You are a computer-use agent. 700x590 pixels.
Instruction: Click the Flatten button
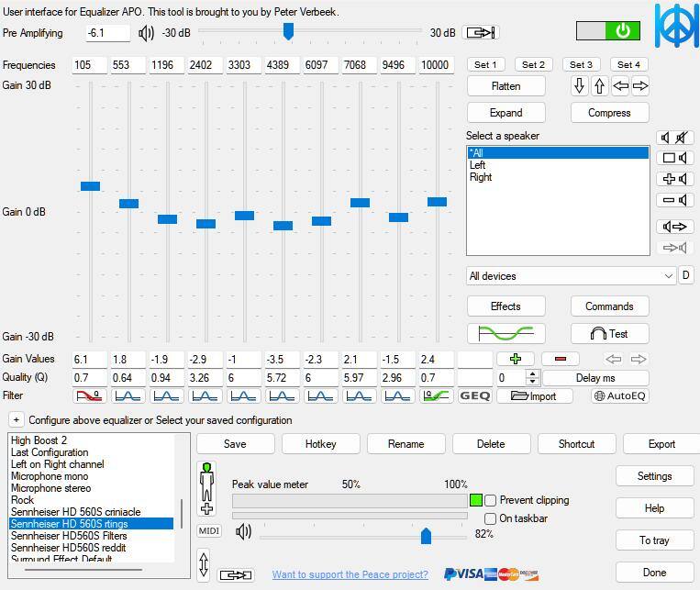tap(506, 86)
